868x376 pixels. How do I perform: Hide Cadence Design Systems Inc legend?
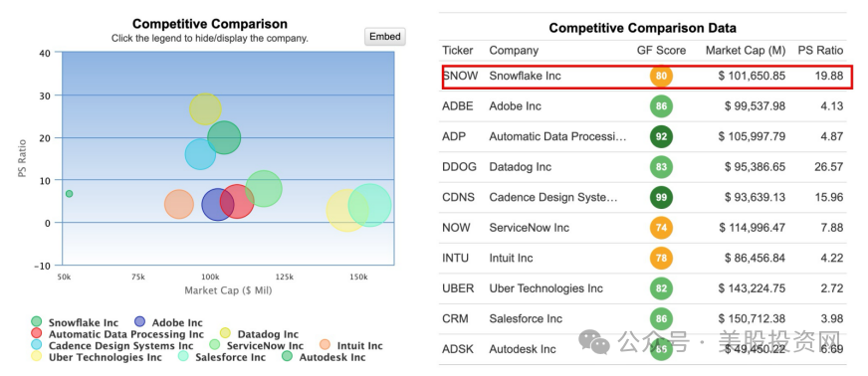[111, 345]
